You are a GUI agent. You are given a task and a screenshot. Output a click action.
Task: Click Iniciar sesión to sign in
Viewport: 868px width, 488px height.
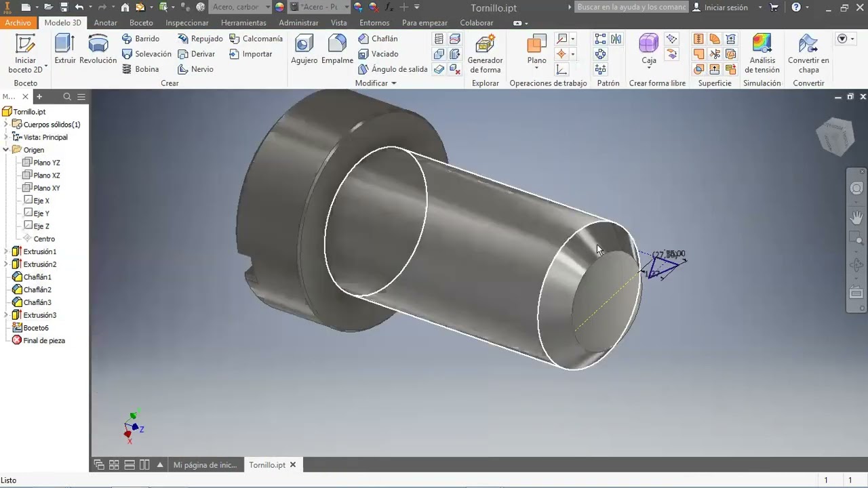click(x=719, y=7)
